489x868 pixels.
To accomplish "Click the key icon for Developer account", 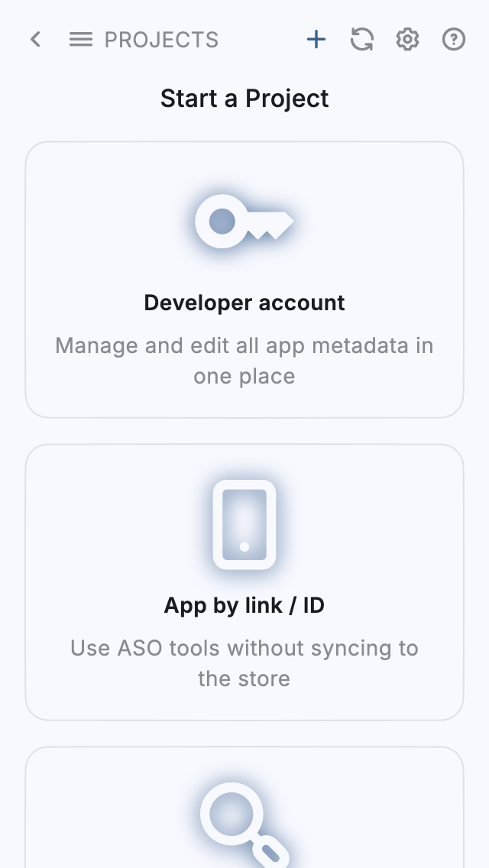I will 244,222.
